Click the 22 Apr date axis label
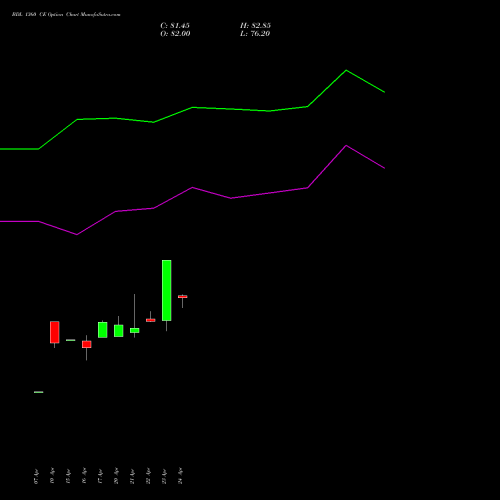The width and height of the screenshot is (500, 500). [x=148, y=476]
